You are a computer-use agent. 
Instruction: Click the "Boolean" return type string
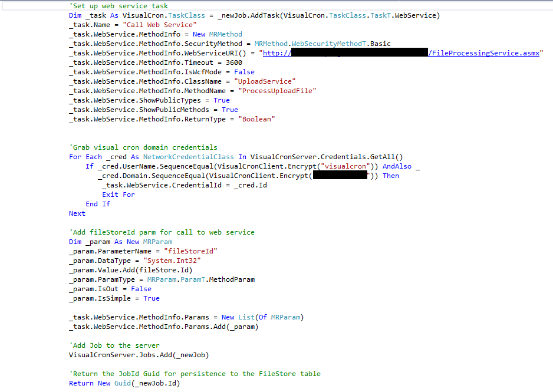[x=256, y=119]
